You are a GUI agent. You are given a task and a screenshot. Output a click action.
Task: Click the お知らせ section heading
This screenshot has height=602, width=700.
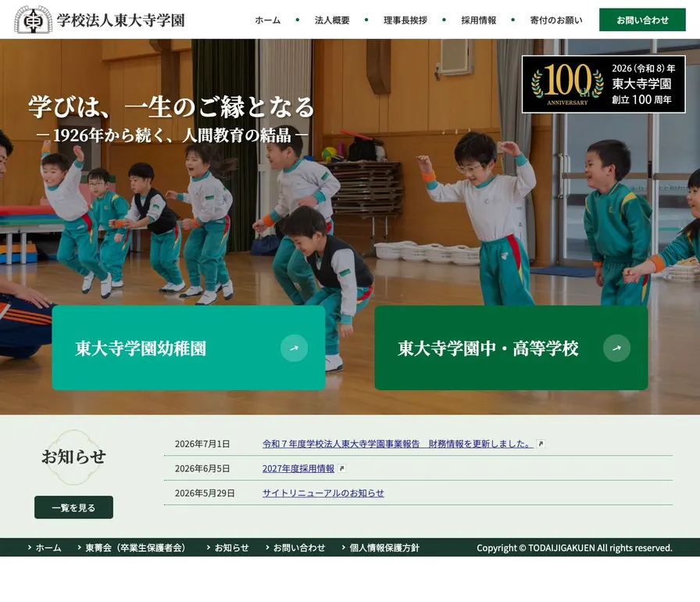[73, 457]
